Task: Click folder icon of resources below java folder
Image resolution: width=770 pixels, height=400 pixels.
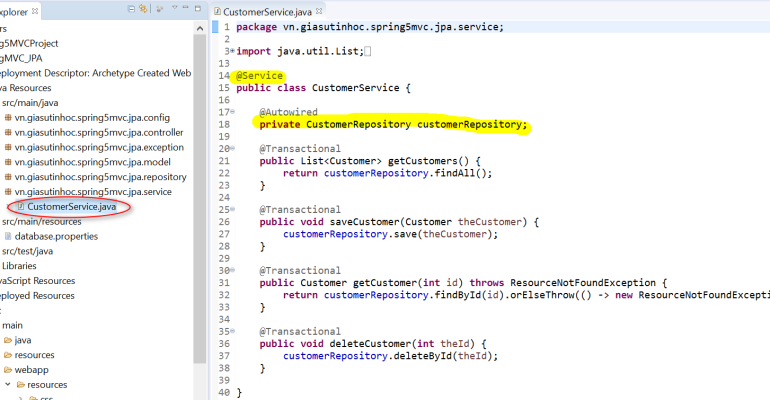Action: pos(8,355)
